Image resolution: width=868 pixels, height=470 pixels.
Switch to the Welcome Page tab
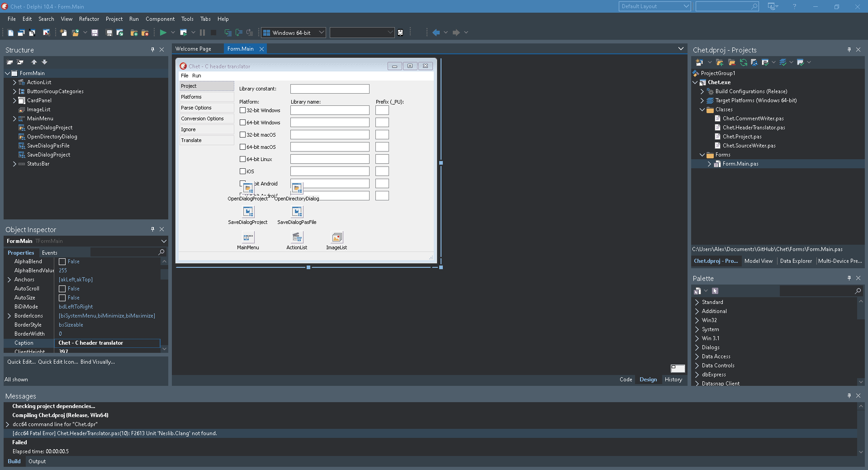coord(193,49)
